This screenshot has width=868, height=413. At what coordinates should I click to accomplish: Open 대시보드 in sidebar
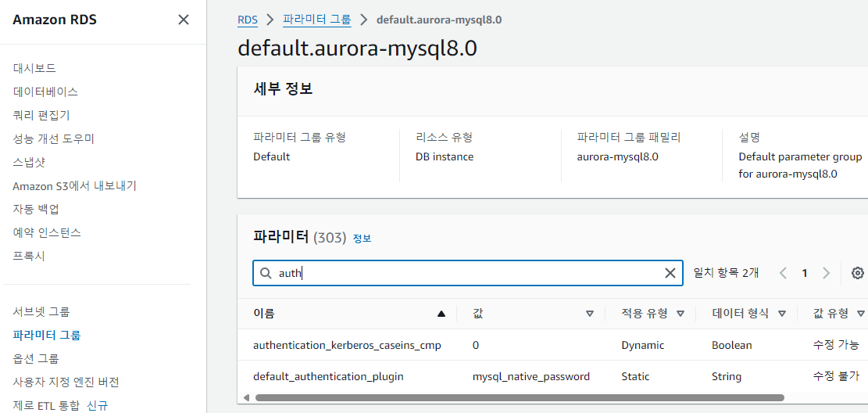click(x=34, y=68)
